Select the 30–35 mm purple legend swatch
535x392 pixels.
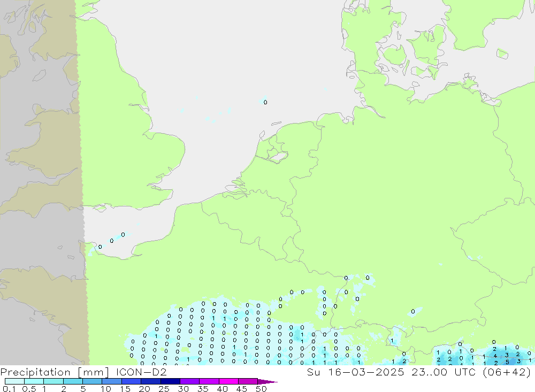190,381
